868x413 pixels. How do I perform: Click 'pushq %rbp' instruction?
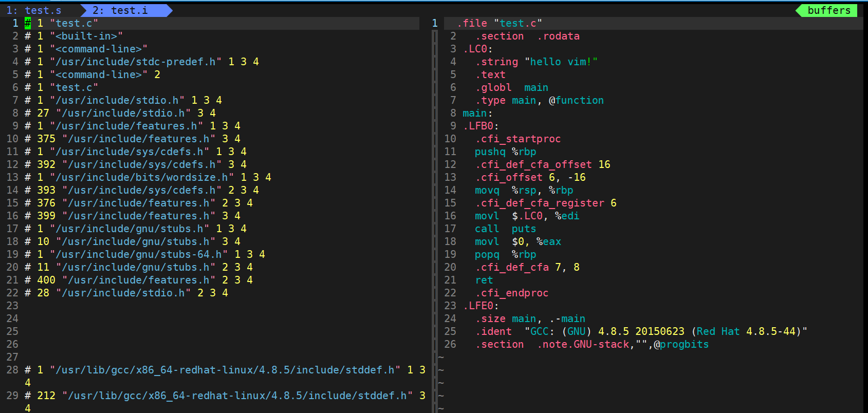tap(506, 152)
